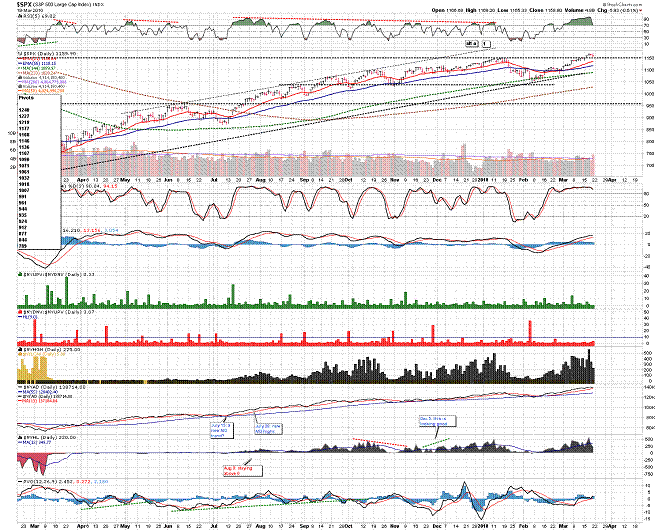This screenshot has width=663, height=531.
Task: Click the 'alt a' annotation box
Action: (x=472, y=44)
